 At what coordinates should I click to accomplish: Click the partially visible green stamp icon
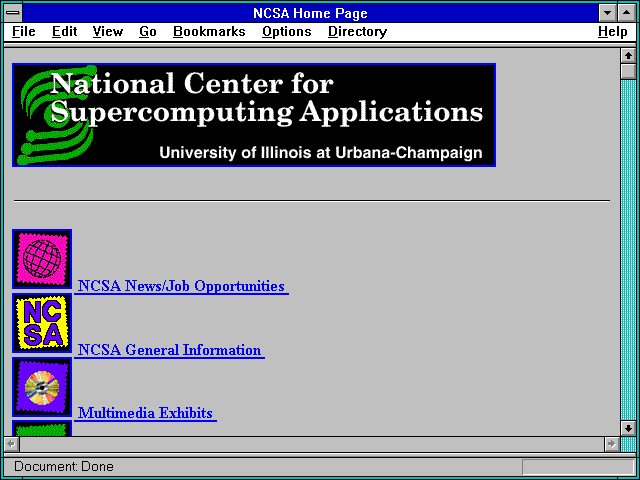click(x=42, y=428)
